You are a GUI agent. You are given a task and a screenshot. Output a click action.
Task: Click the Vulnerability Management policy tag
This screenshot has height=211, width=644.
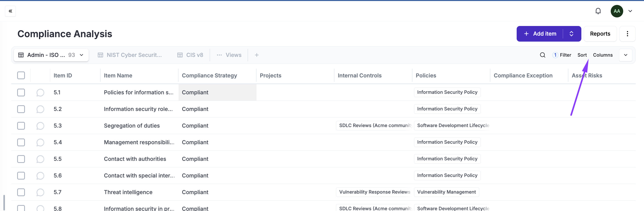pyautogui.click(x=446, y=192)
